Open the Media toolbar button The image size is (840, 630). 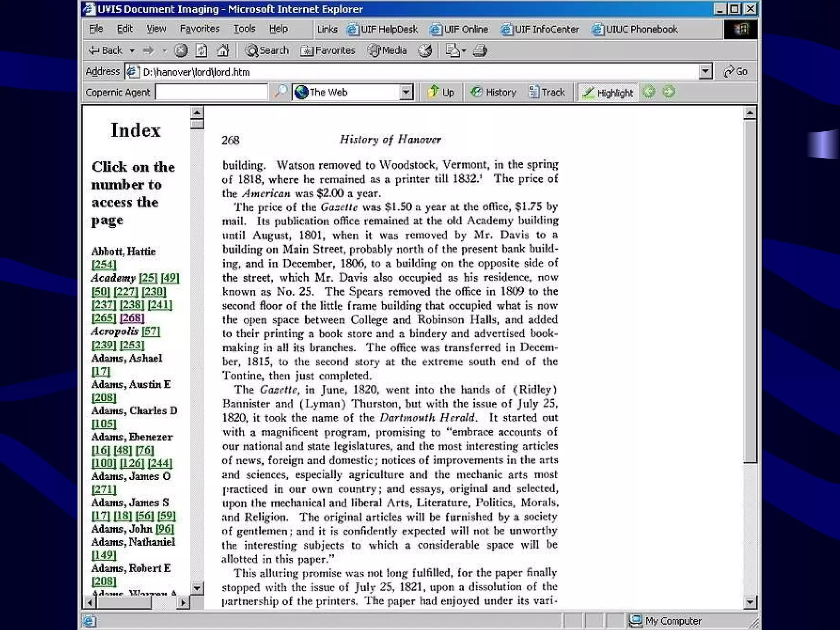(x=387, y=50)
